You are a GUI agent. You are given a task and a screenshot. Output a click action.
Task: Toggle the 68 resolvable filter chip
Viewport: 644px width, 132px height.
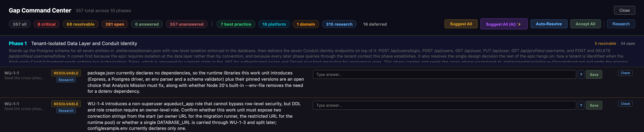click(x=80, y=24)
